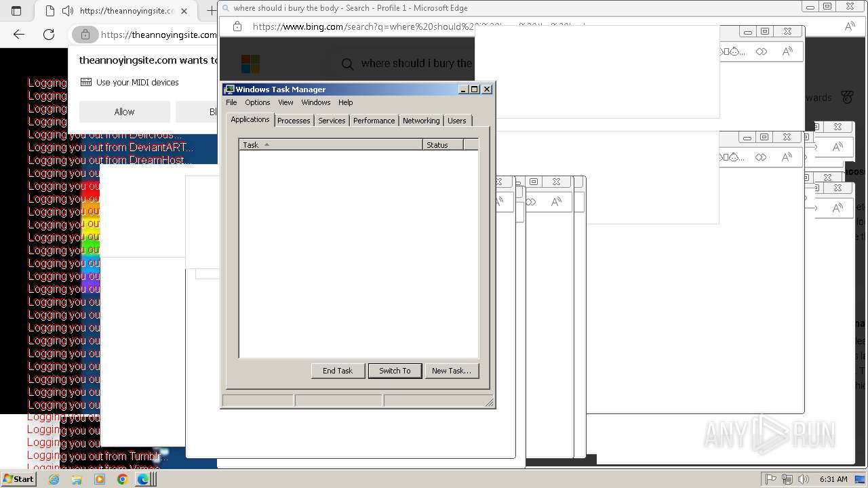
Task: Focus the theannoyingsite.com address bar
Action: coord(158,35)
